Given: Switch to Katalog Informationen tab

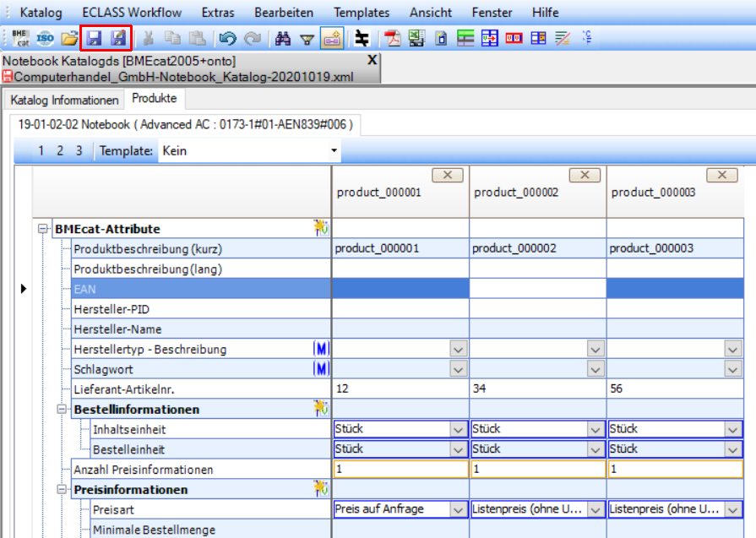Looking at the screenshot, I should pyautogui.click(x=64, y=101).
